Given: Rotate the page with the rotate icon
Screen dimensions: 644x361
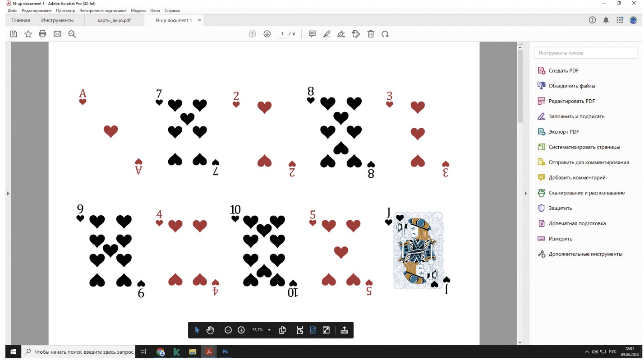Looking at the screenshot, I should pos(385,34).
